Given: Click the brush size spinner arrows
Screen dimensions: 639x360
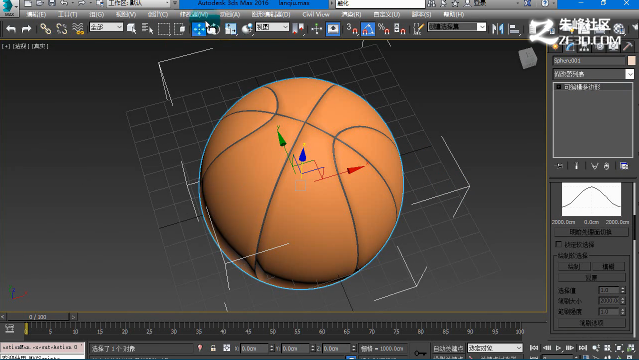Looking at the screenshot, I should [622, 300].
